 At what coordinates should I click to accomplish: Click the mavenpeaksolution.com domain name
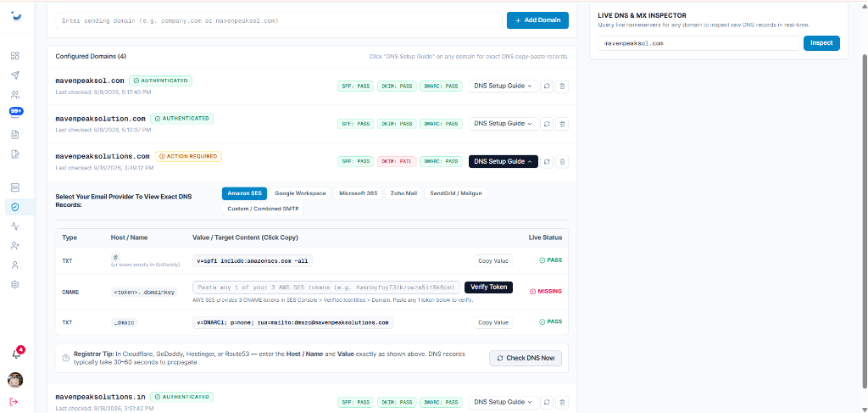pyautogui.click(x=100, y=119)
